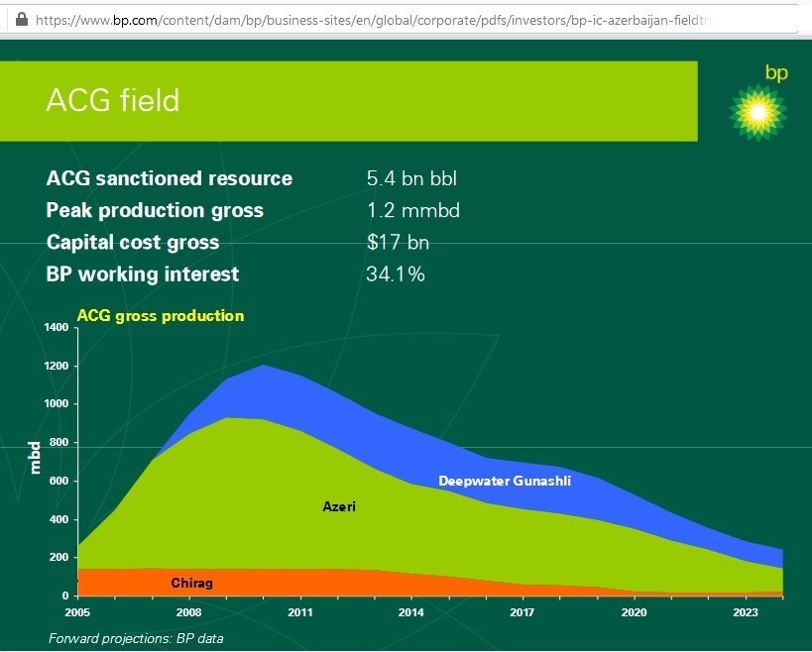Image resolution: width=812 pixels, height=652 pixels.
Task: Click the 'Chirag' label on the chart
Action: [192, 584]
